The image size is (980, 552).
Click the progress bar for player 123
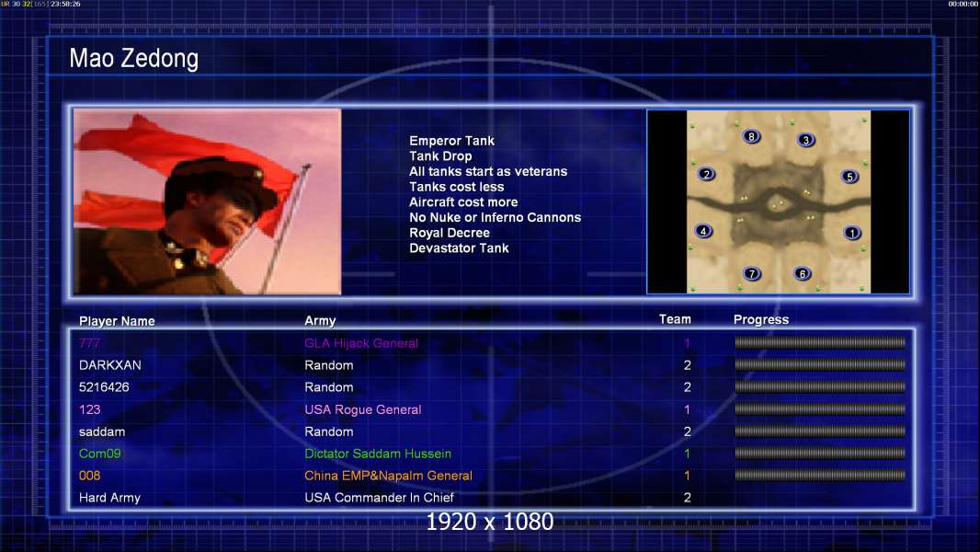coord(820,409)
